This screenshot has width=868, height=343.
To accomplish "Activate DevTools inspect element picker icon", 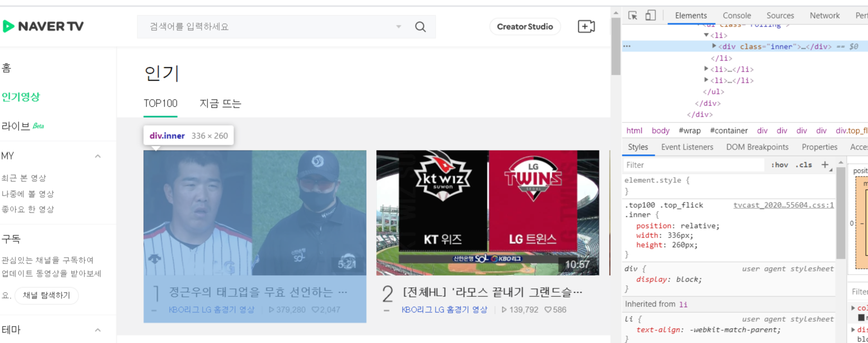I will click(x=632, y=15).
